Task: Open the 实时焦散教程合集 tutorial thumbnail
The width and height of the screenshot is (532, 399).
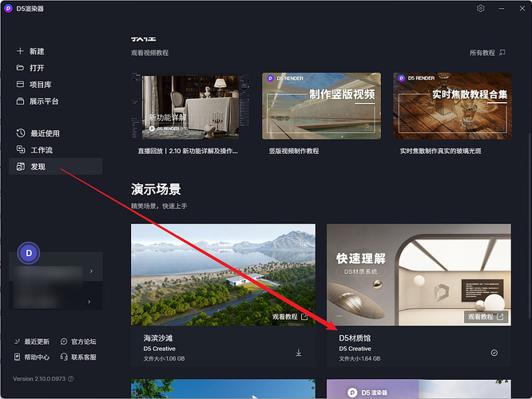Action: click(452, 106)
